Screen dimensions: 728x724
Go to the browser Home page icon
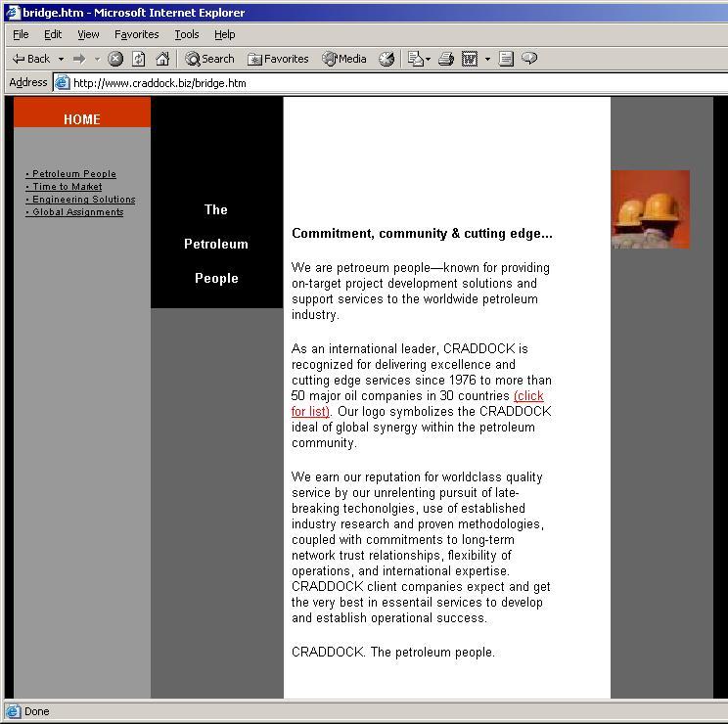(x=162, y=59)
